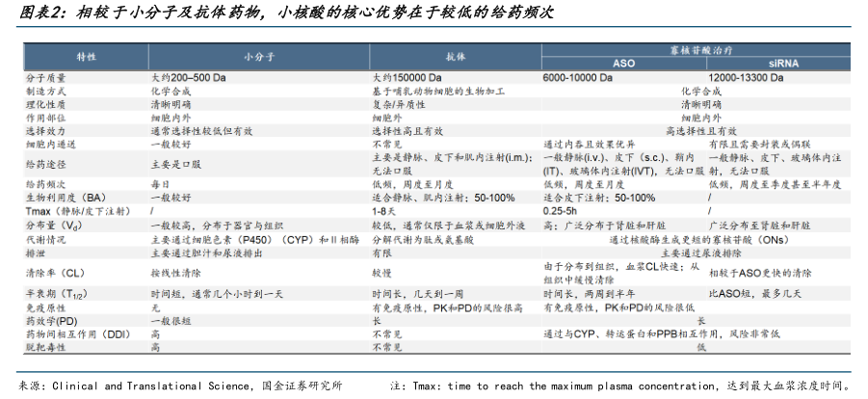
Task: Select the 0.25-5h Tmax value
Action: click(560, 210)
